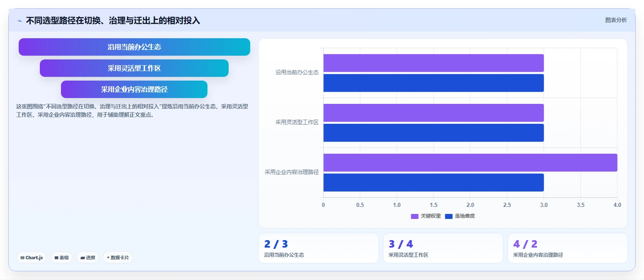Click the purple 关键权重 bar for 采用企业内容治理路径

click(471, 162)
